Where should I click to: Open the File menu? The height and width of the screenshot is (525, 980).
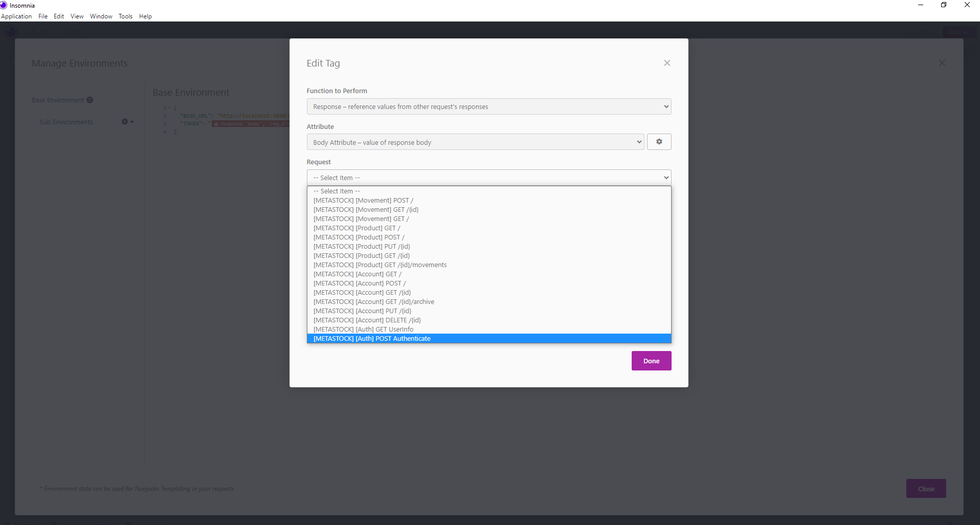point(43,16)
